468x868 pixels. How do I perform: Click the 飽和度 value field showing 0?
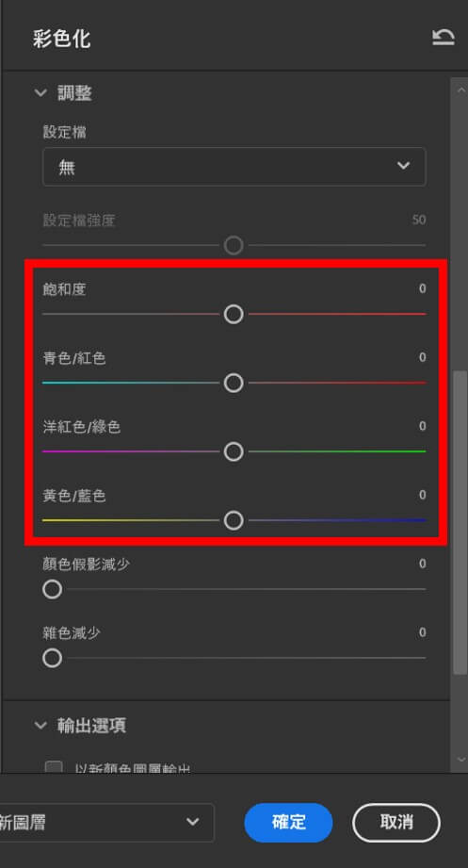click(x=422, y=288)
